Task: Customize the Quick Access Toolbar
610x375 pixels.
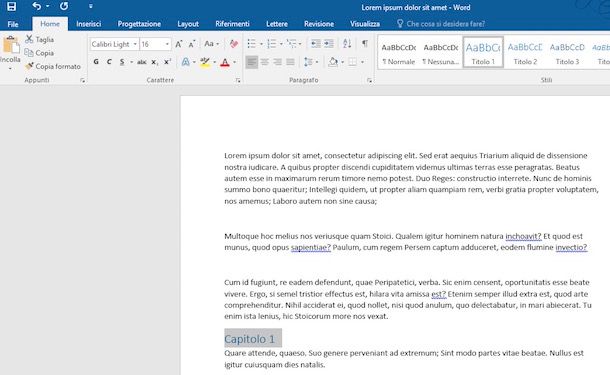Action: tap(91, 6)
